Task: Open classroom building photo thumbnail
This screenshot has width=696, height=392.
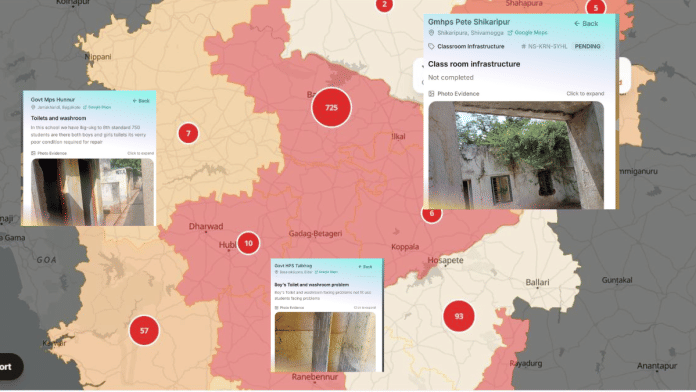Action: [516, 155]
